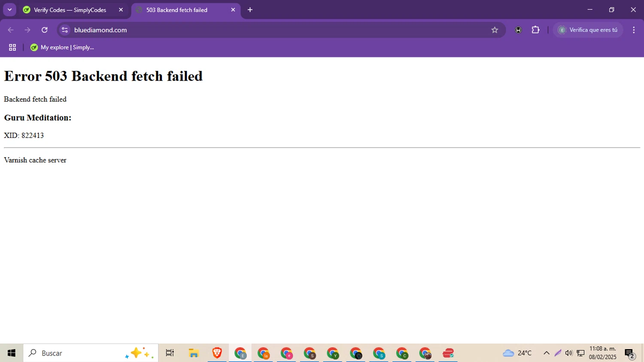The width and height of the screenshot is (644, 362).
Task: Click the Error 503 Backend fetch failed heading
Action: pyautogui.click(x=103, y=76)
